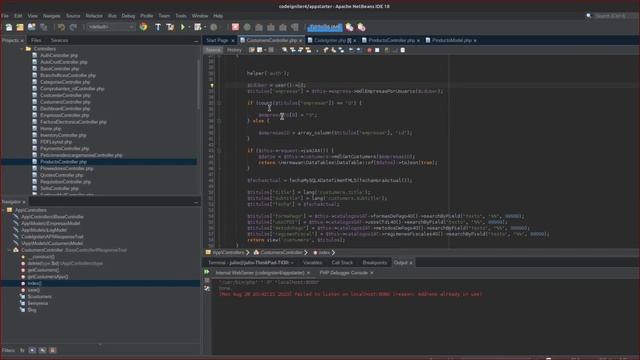640x360 pixels.
Task: Switch to the ProductsController.php editor tab
Action: tap(391, 40)
